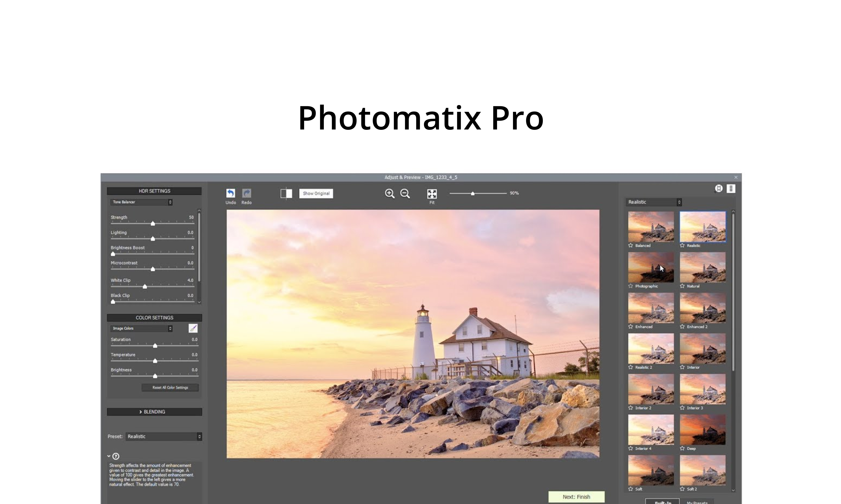Open the Tone Balancer method dropdown

[141, 202]
